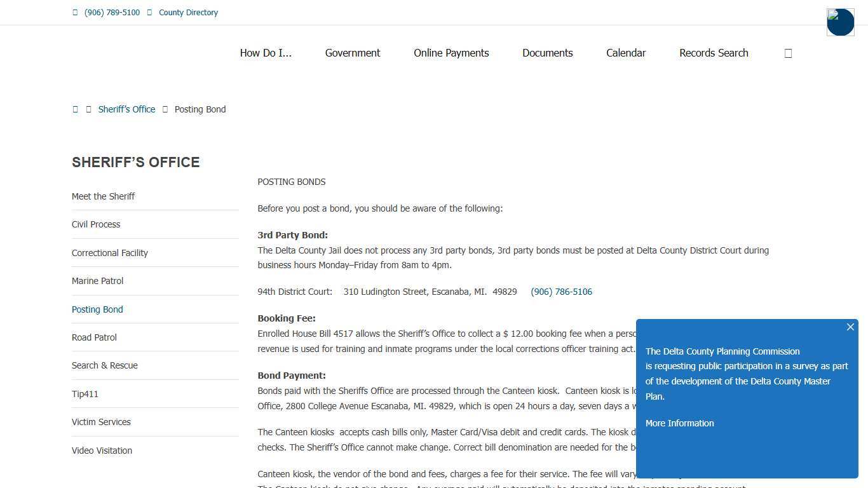Select Correctional Facility in the sidebar
868x488 pixels.
(x=109, y=253)
